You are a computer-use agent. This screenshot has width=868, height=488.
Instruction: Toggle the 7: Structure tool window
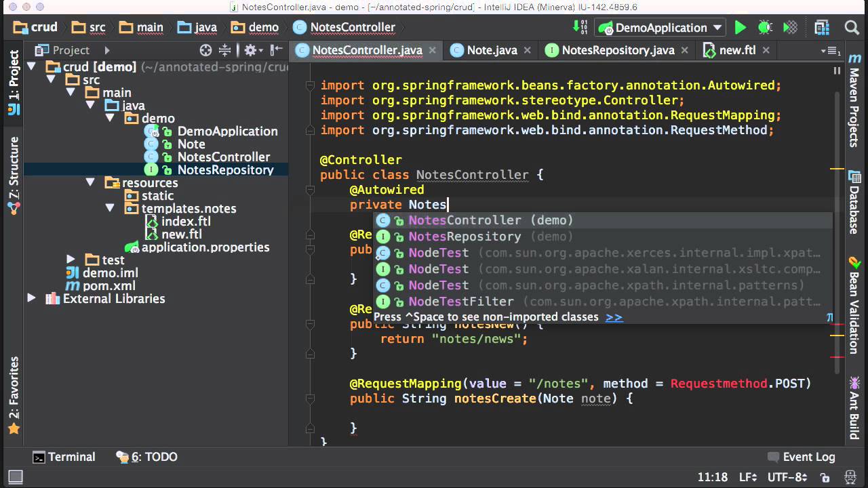click(14, 176)
